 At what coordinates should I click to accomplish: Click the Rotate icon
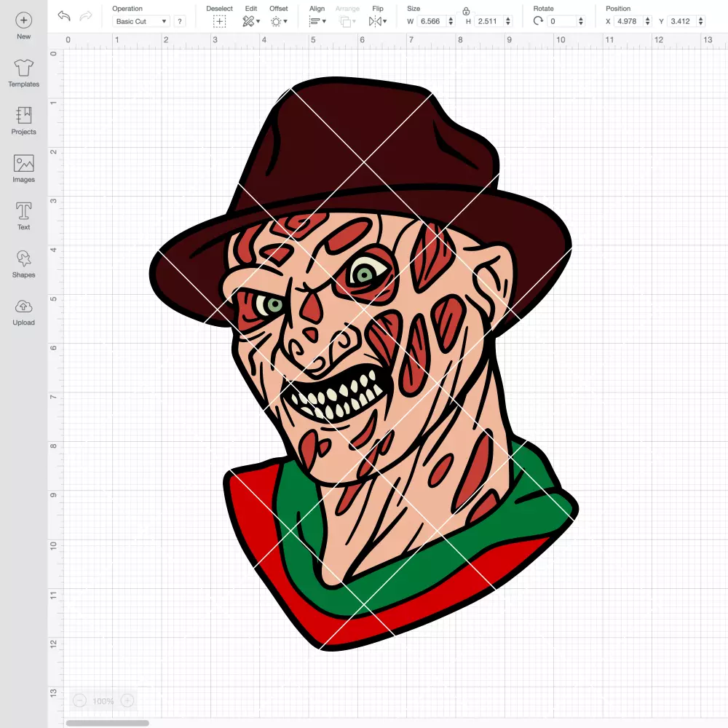pos(538,21)
